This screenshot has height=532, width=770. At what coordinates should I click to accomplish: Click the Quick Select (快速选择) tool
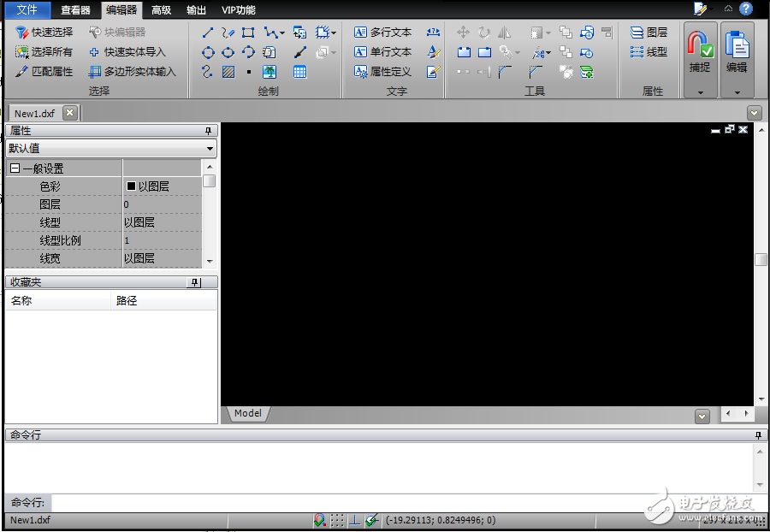click(x=44, y=33)
